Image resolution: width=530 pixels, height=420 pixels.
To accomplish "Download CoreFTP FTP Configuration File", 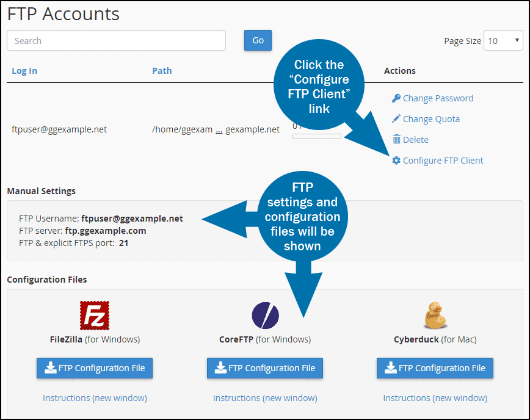I will tap(265, 368).
